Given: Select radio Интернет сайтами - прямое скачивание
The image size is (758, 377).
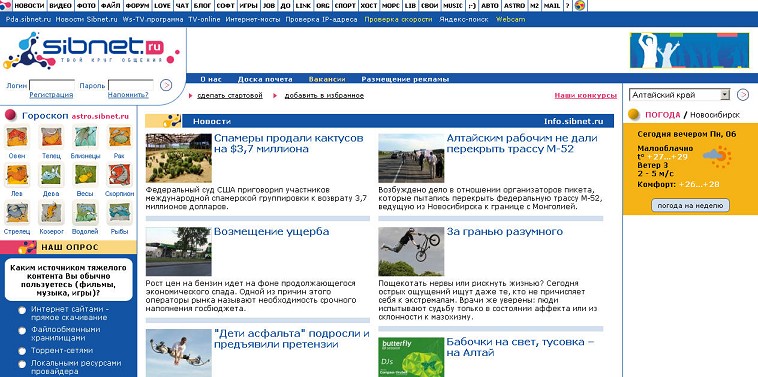Looking at the screenshot, I should pyautogui.click(x=22, y=310).
